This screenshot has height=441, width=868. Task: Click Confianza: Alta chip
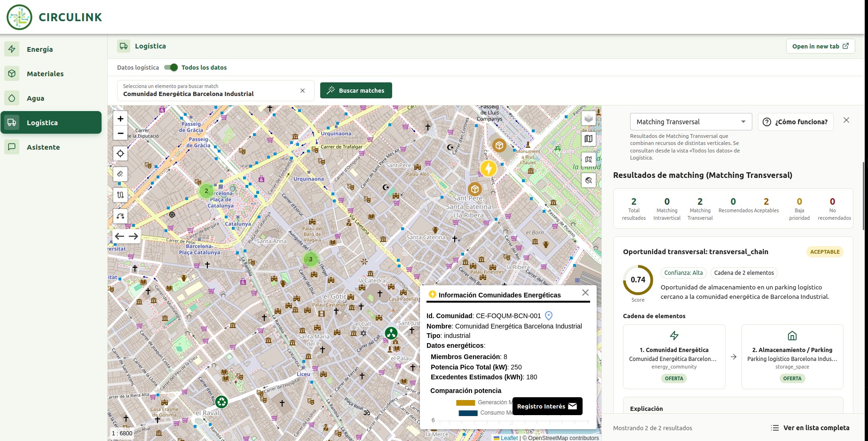click(683, 273)
